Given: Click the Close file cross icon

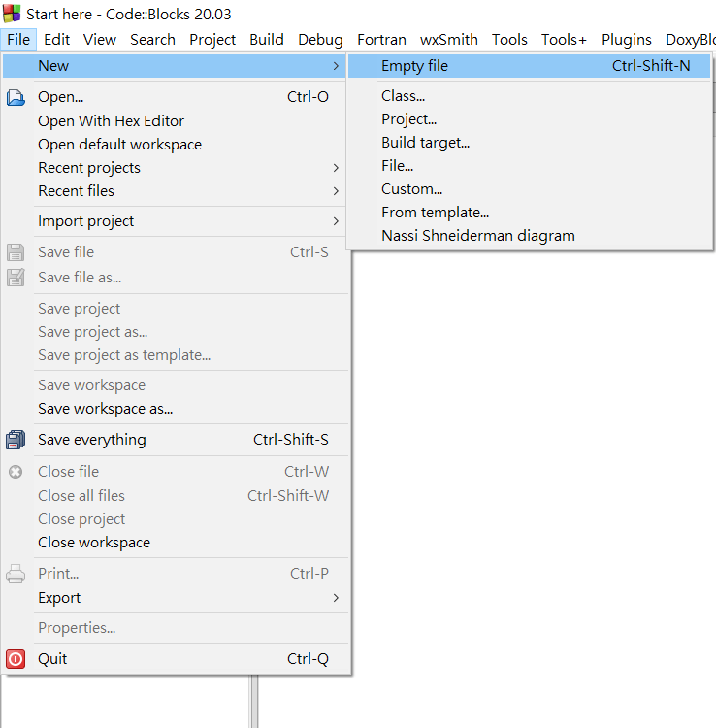Looking at the screenshot, I should (x=16, y=472).
